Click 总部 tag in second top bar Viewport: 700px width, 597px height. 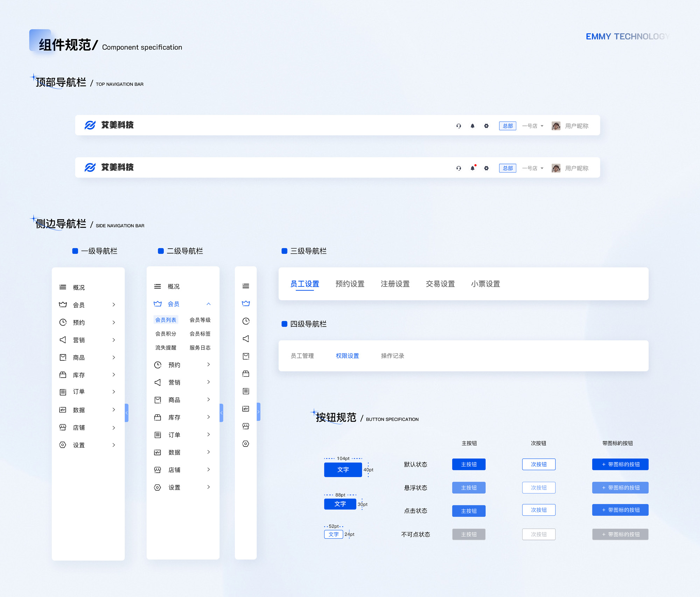[507, 168]
